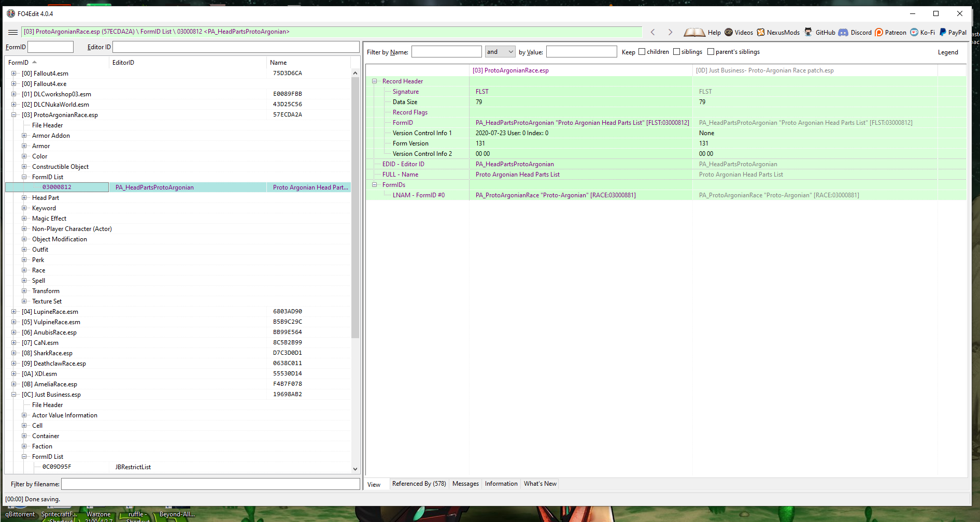
Task: Tick the parent's siblings checkbox
Action: click(x=711, y=52)
